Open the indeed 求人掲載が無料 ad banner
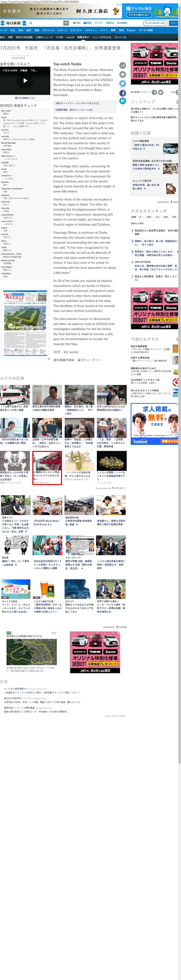Screen dimensions: 181x980 [155, 424]
